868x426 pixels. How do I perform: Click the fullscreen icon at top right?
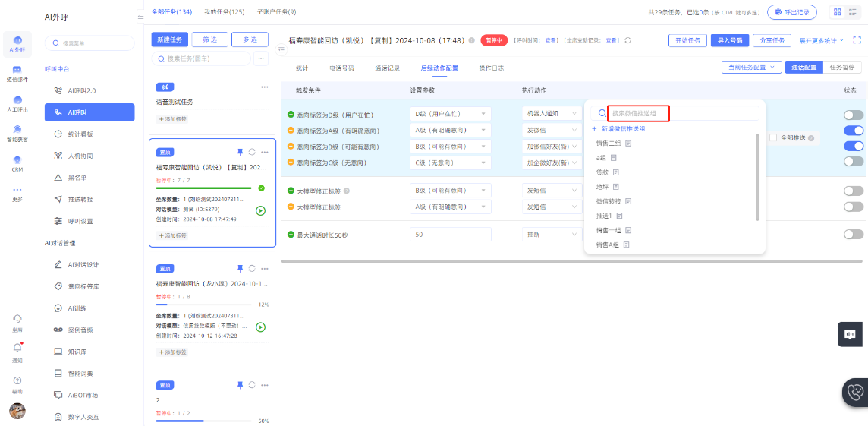point(857,40)
